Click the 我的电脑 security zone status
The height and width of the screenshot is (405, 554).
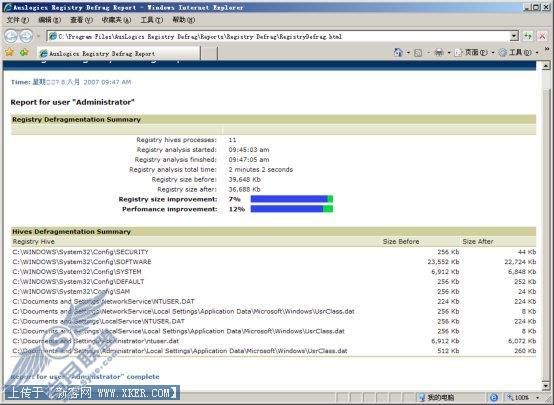pyautogui.click(x=437, y=398)
